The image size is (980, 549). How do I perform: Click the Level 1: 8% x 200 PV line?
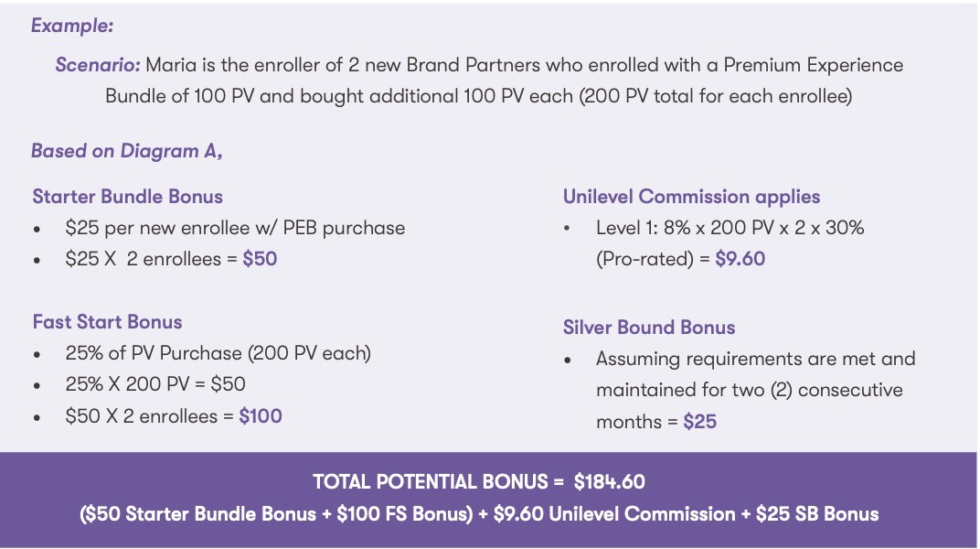coord(730,228)
